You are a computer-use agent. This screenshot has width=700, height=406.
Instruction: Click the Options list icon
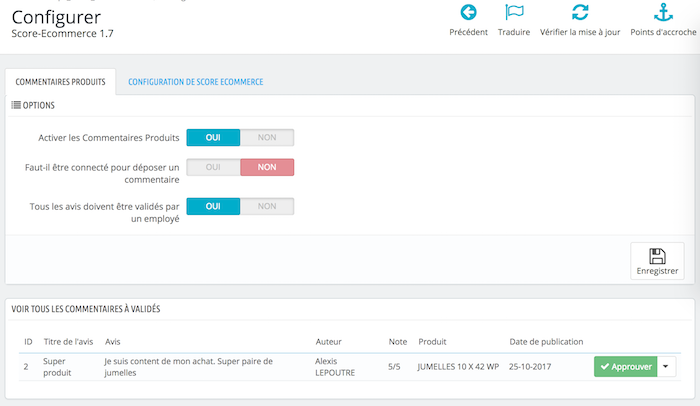pos(16,105)
